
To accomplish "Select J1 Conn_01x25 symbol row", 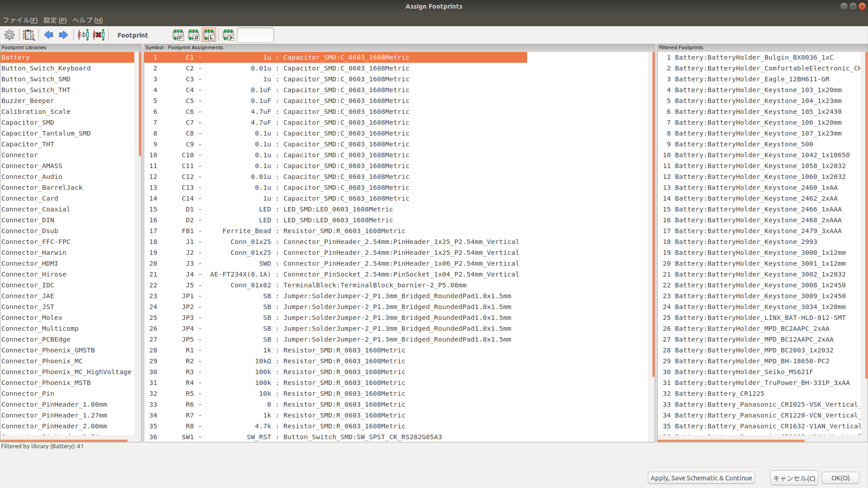I will [x=335, y=242].
